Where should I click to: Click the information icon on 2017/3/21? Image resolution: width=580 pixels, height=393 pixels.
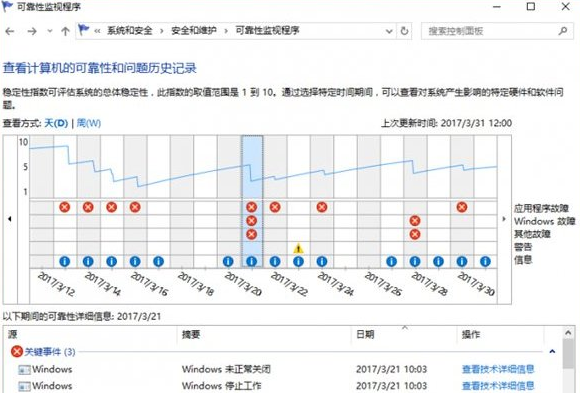click(x=252, y=262)
